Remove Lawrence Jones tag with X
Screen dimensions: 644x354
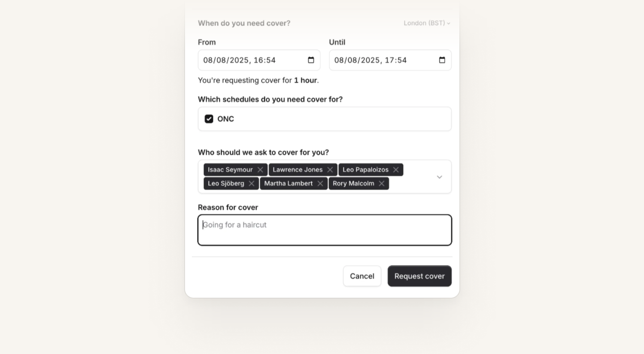click(x=330, y=170)
